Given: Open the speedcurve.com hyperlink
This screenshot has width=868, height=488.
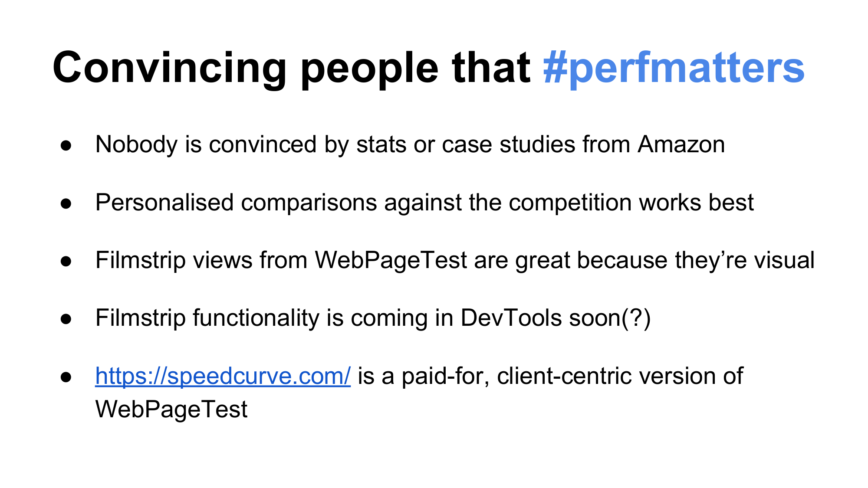Looking at the screenshot, I should [x=223, y=376].
